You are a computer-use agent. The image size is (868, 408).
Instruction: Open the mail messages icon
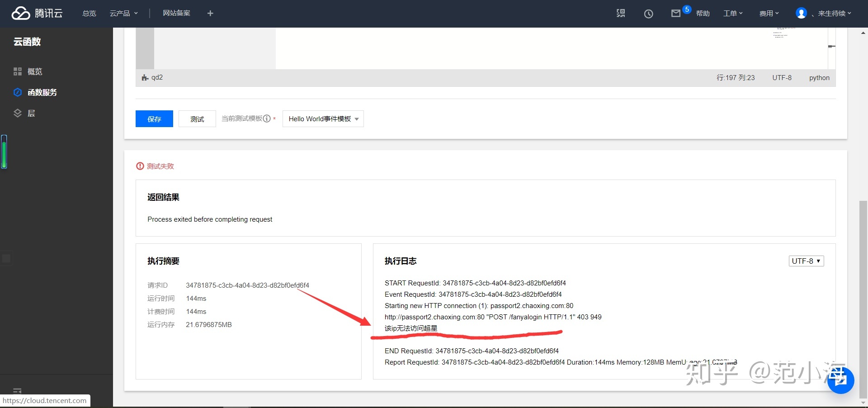click(676, 14)
